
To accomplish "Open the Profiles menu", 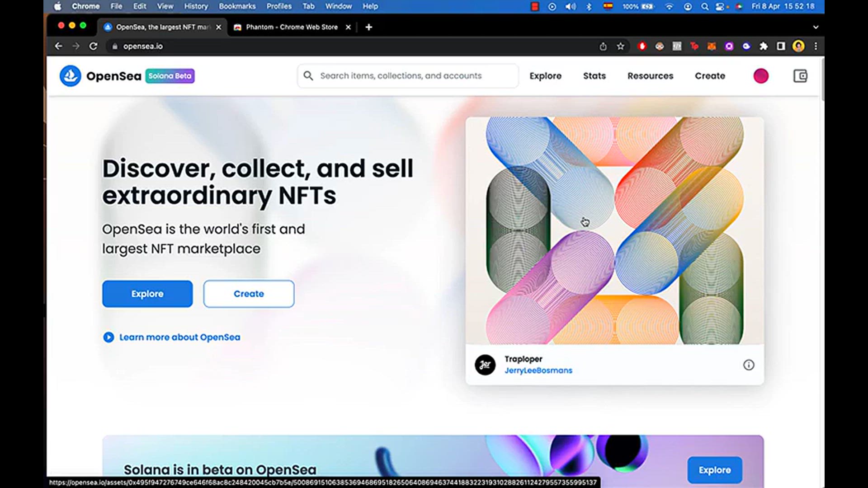I will 279,6.
